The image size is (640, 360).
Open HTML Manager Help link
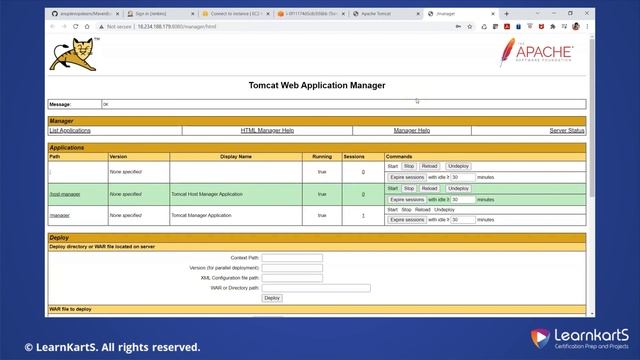pos(267,131)
